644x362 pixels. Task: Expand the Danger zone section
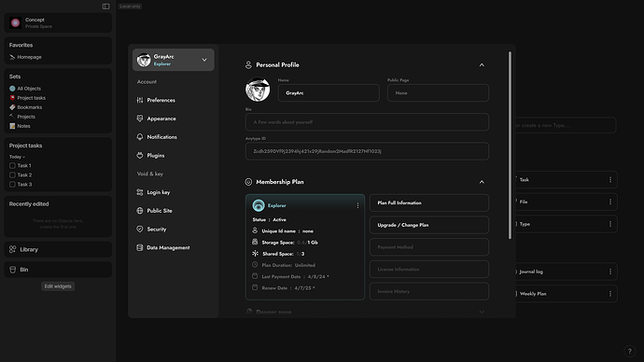(x=482, y=313)
